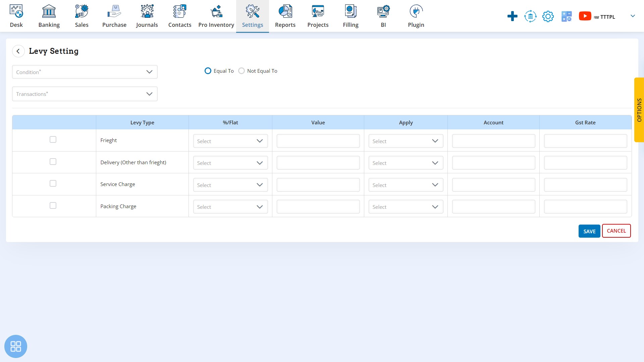Open the Sales module icon
644x362 pixels.
[82, 11]
